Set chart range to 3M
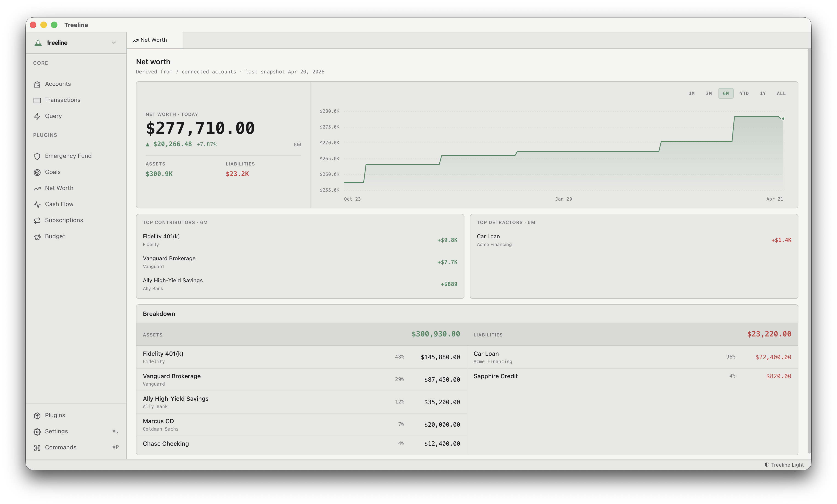Image resolution: width=837 pixels, height=504 pixels. 709,93
